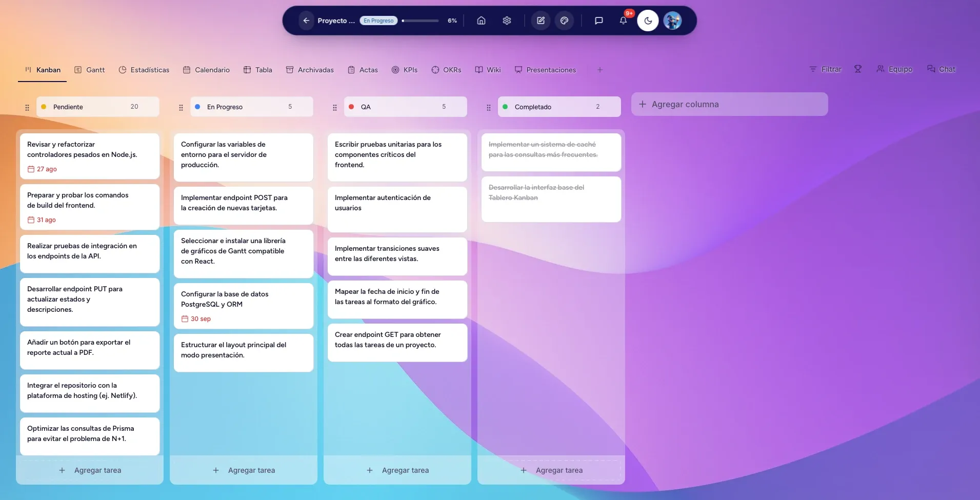Click the blue dot of En Progreso column
This screenshot has height=500, width=980.
(x=197, y=107)
